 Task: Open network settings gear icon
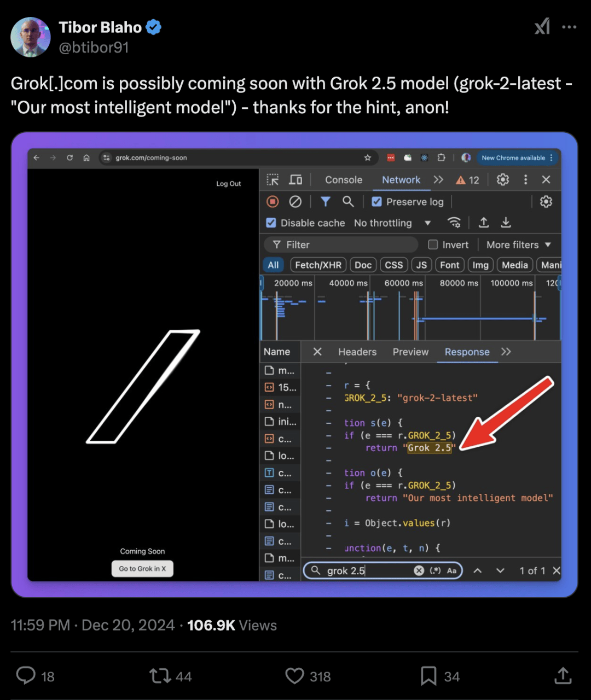point(546,202)
